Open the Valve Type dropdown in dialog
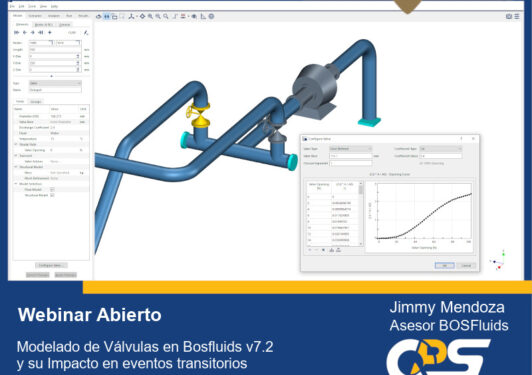 [350, 149]
